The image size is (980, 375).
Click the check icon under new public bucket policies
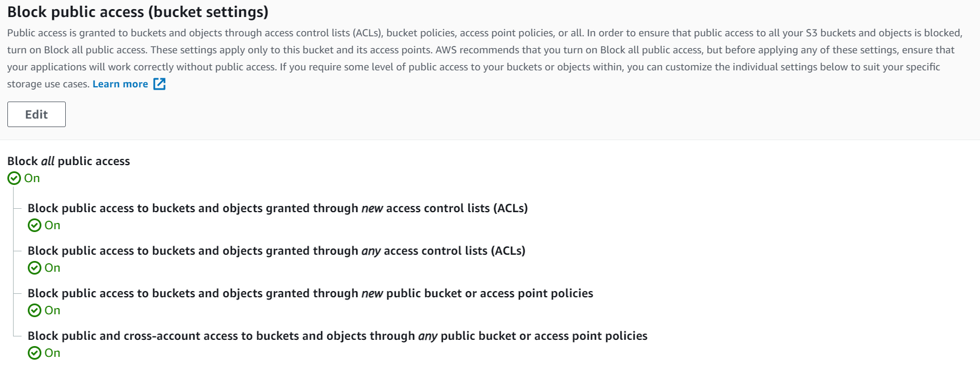click(x=35, y=310)
